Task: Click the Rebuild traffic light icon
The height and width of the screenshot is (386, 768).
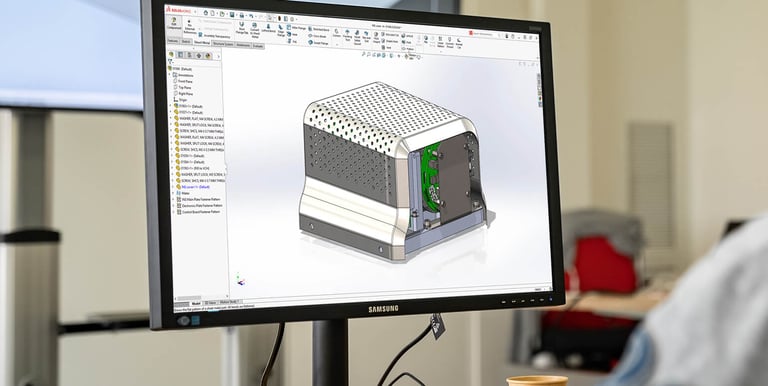Action: (279, 18)
